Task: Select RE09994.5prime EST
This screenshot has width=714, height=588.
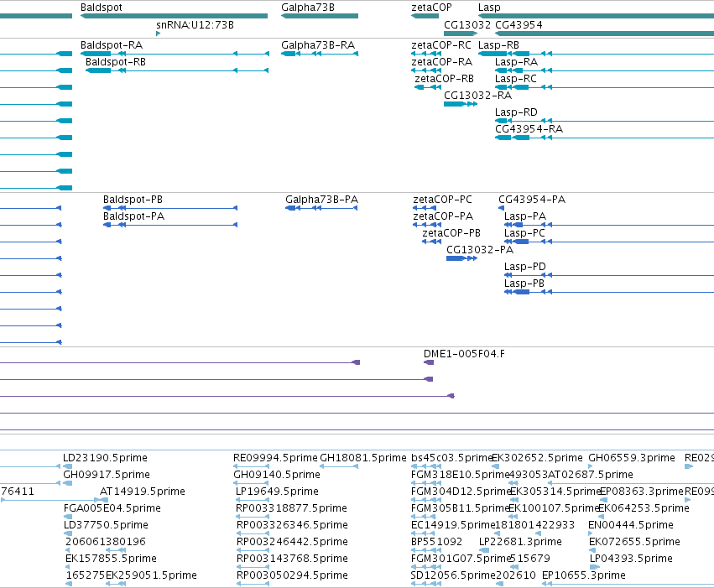Action: 251,466
